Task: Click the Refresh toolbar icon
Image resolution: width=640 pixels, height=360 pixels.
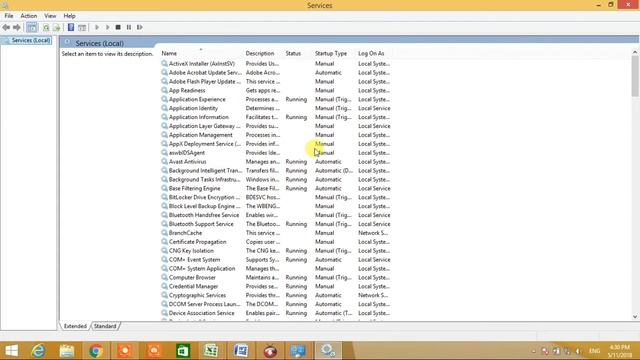Action: click(46, 27)
